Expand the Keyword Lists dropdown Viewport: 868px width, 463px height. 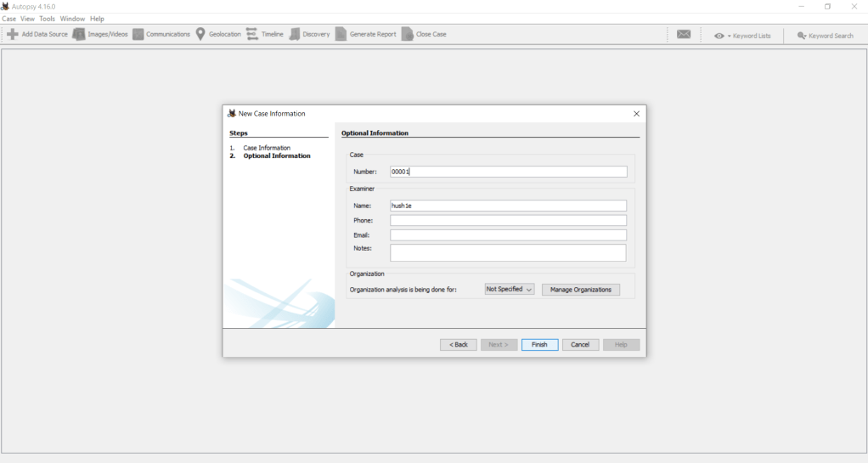pyautogui.click(x=742, y=36)
